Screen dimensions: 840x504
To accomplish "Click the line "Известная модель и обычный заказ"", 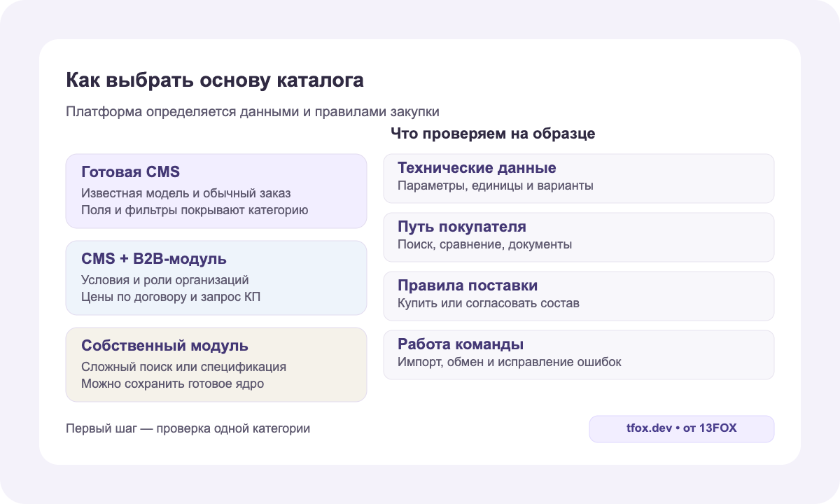I will (x=185, y=193).
